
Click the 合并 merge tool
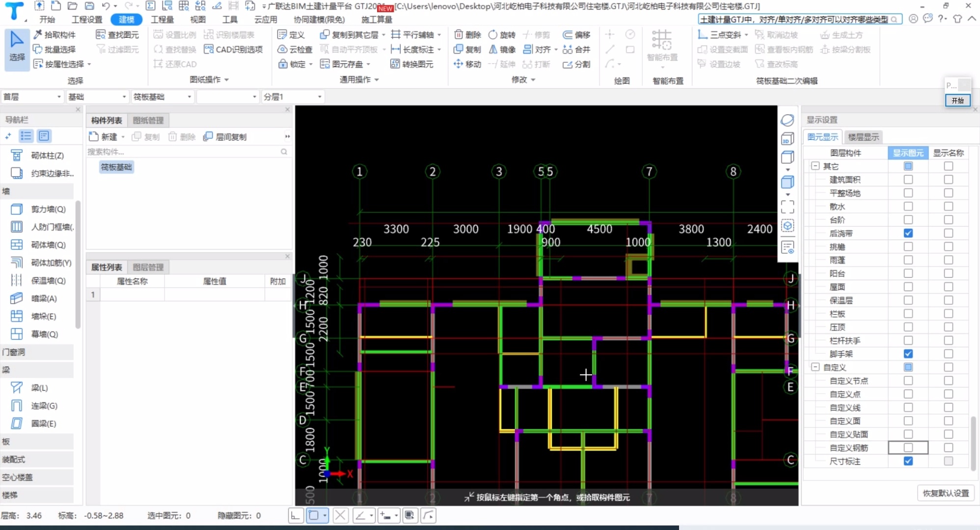point(576,50)
